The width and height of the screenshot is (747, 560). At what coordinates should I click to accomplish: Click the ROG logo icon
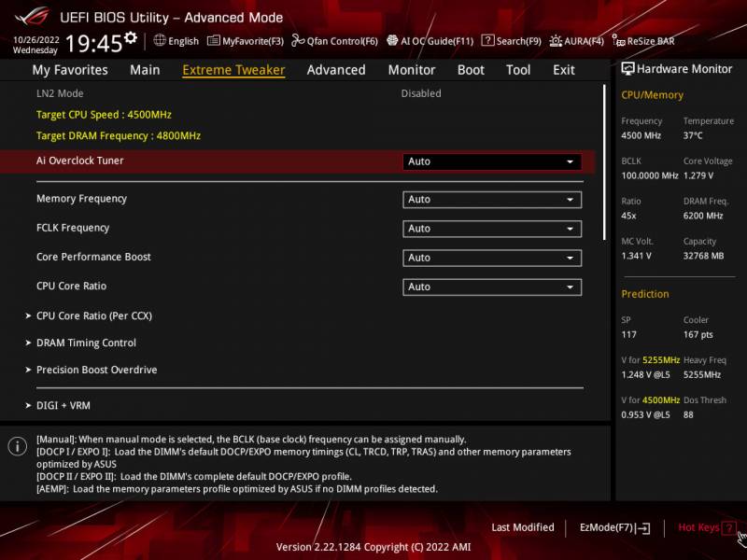(32, 16)
